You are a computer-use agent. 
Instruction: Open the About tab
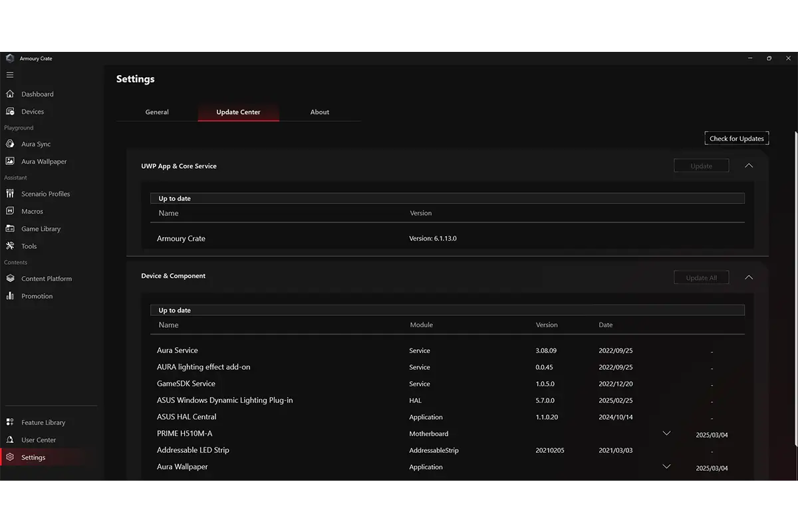click(320, 112)
